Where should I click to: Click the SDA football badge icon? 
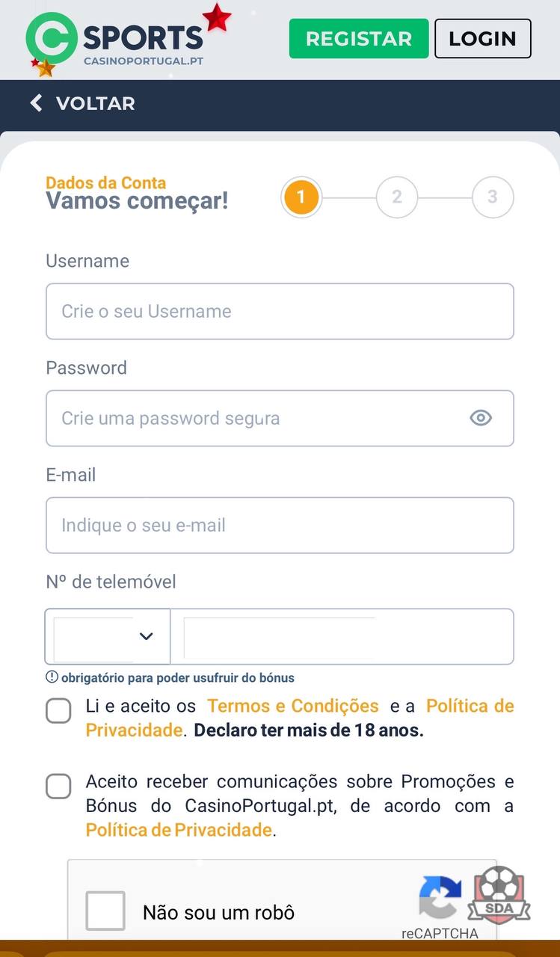pos(499,895)
